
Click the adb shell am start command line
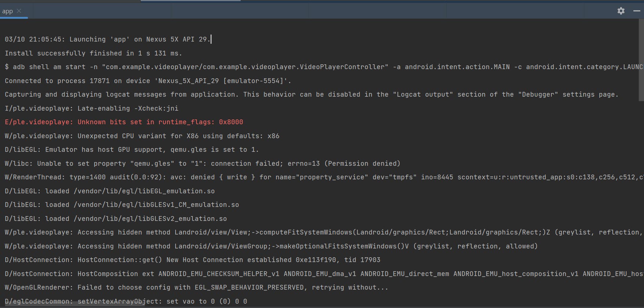pos(257,67)
